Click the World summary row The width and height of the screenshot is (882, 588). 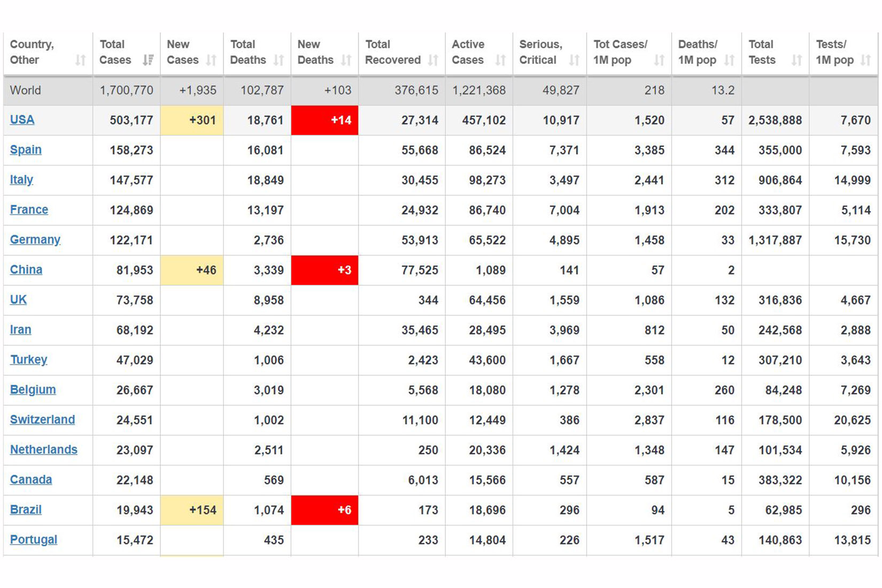pyautogui.click(x=440, y=90)
